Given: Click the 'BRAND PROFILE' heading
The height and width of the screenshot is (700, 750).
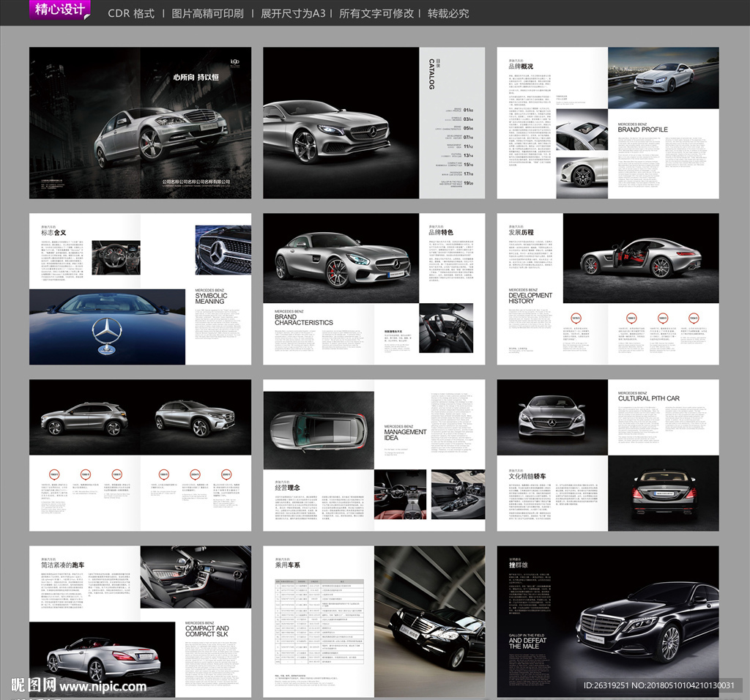Looking at the screenshot, I should click(x=642, y=130).
